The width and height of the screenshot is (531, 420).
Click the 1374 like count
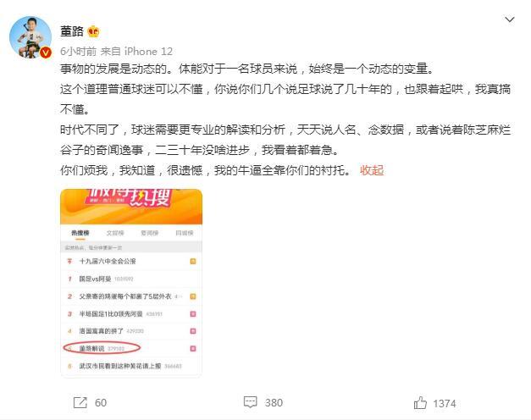point(445,403)
